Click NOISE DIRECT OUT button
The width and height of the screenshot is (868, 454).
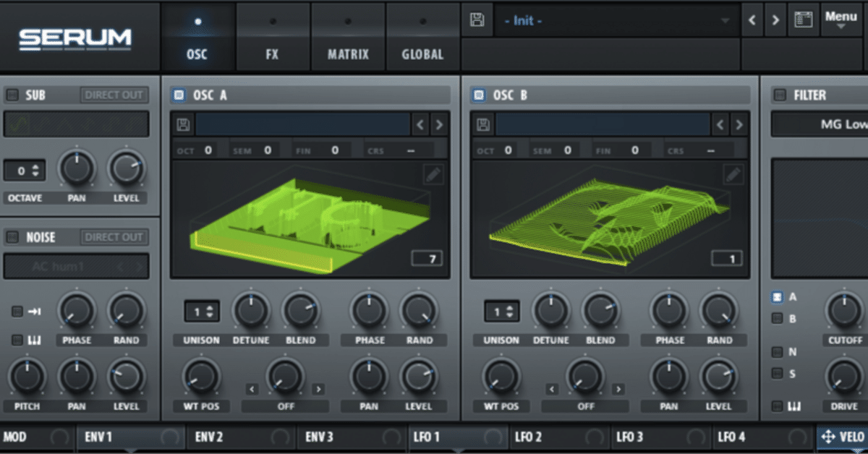click(x=114, y=237)
